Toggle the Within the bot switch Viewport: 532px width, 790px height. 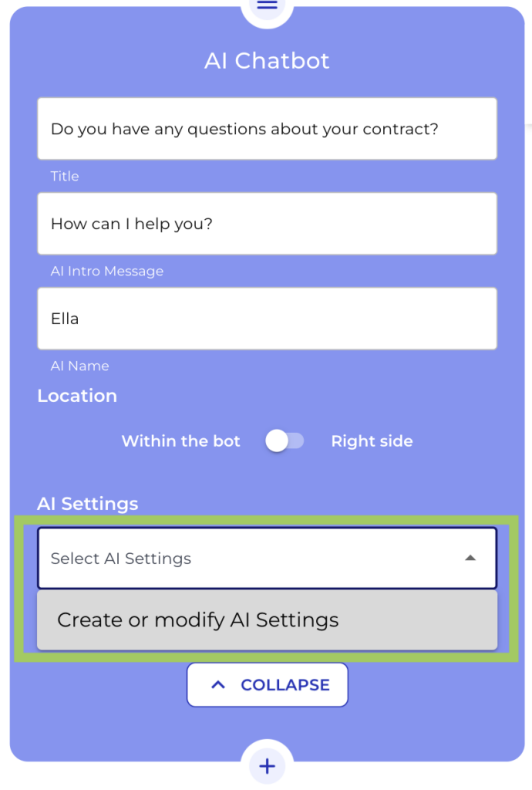tap(284, 441)
